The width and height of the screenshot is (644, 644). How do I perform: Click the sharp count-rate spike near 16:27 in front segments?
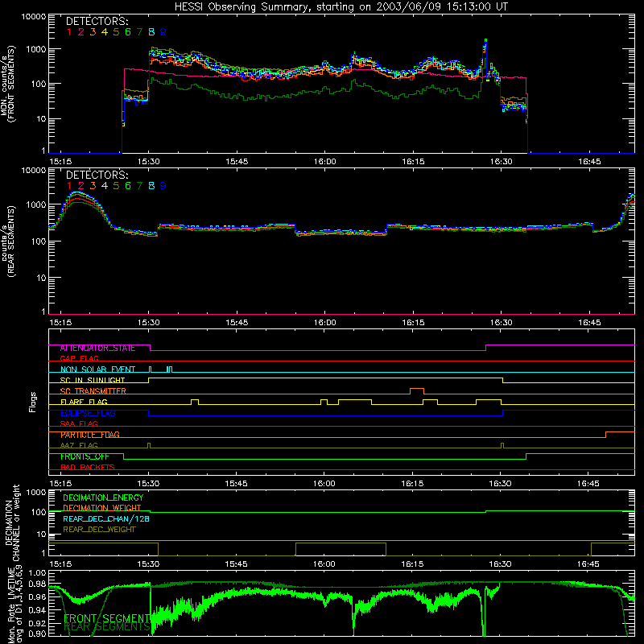(x=485, y=46)
